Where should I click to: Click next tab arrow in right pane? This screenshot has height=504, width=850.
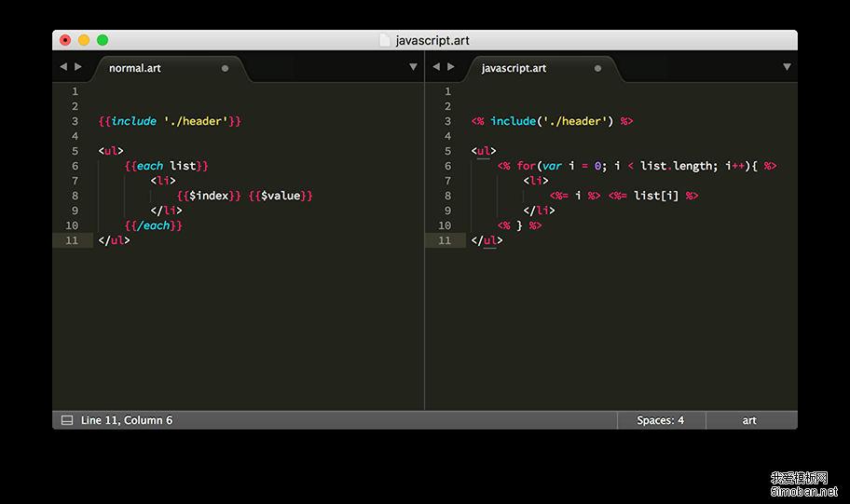451,67
